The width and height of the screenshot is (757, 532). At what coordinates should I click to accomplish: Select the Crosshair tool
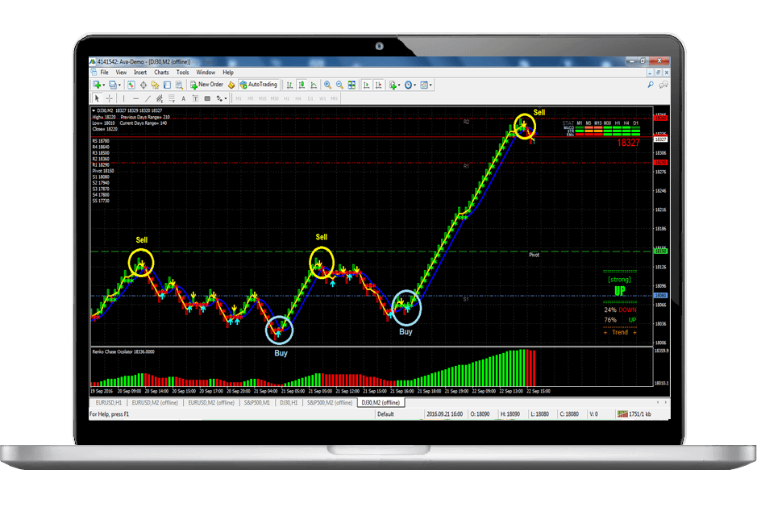110,98
